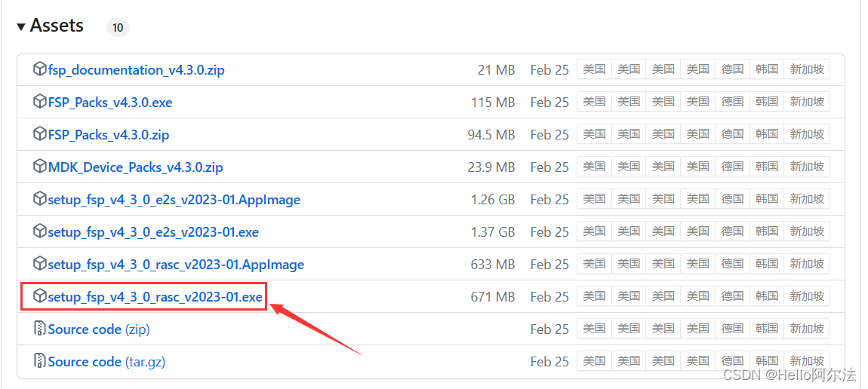This screenshot has width=868, height=389.
Task: Click package icon beside FSP_Packs_v4.3.0.zip
Action: pyautogui.click(x=40, y=134)
